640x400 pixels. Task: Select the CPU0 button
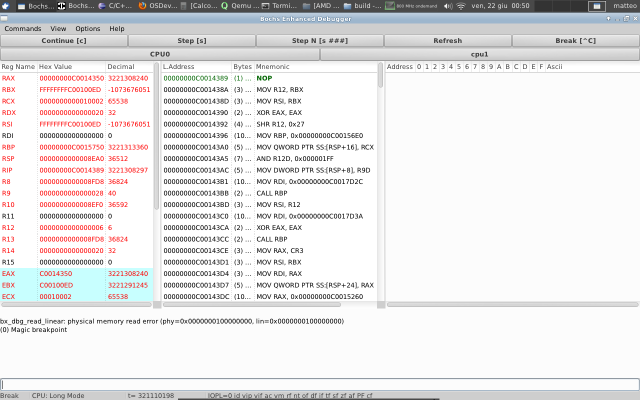tap(160, 54)
